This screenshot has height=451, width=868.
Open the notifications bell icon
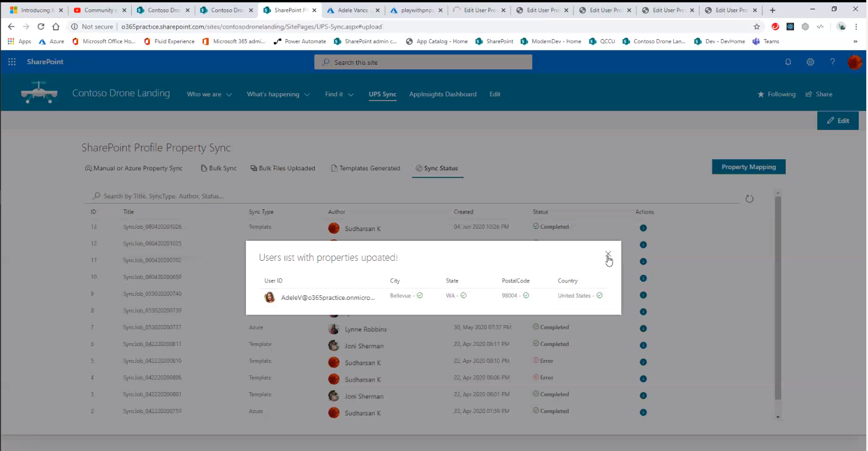(788, 62)
